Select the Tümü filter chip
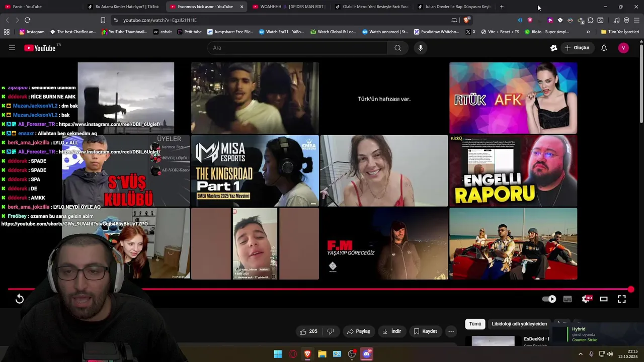The width and height of the screenshot is (644, 362). coord(475,324)
